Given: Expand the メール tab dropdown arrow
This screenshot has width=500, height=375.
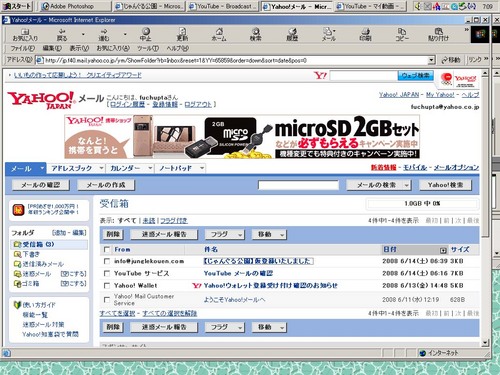Looking at the screenshot, I should coord(42,168).
